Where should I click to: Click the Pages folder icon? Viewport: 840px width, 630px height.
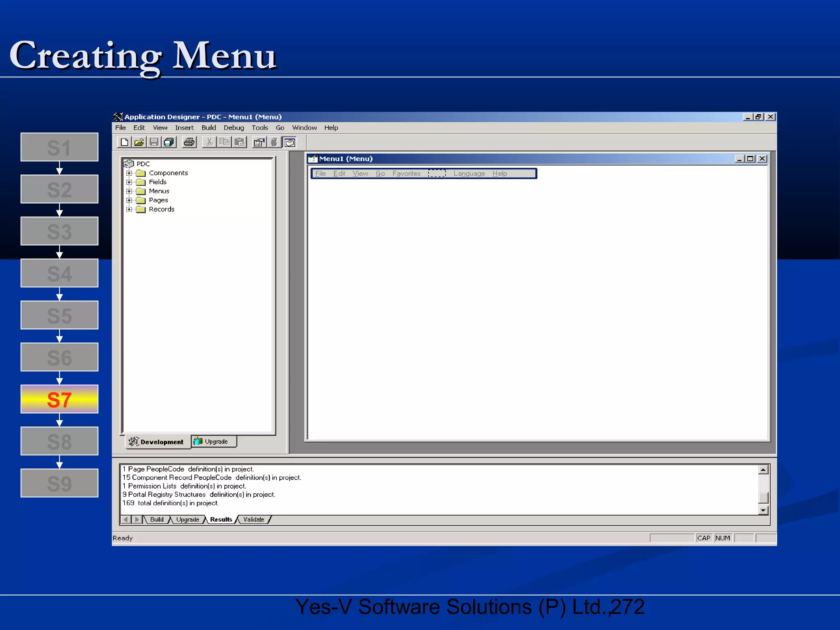click(x=141, y=200)
